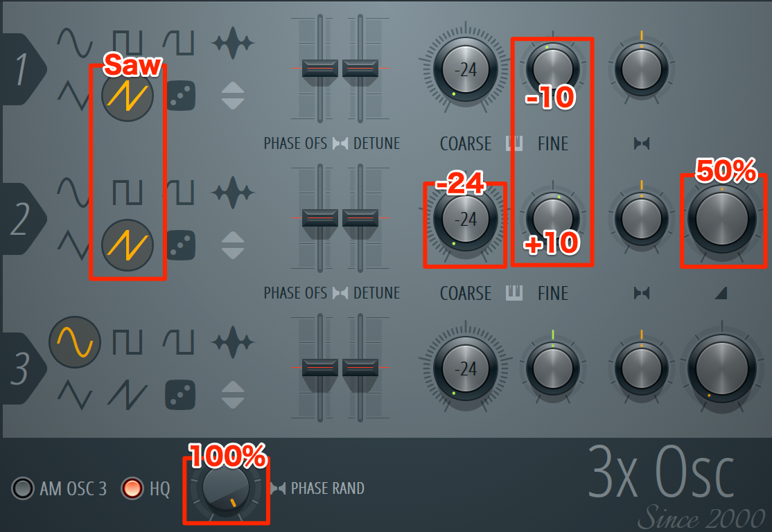772x532 pixels.
Task: Select triangle wave for oscillator 2
Action: tap(74, 245)
